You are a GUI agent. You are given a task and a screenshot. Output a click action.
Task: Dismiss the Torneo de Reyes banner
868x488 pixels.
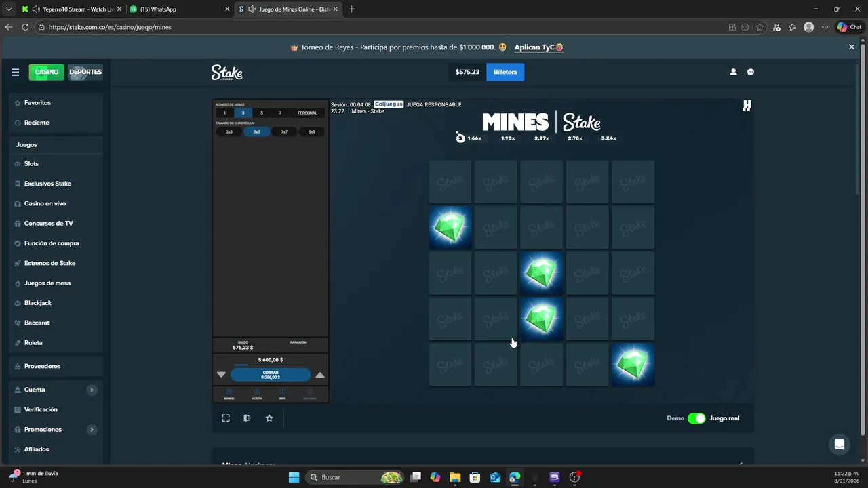click(852, 47)
